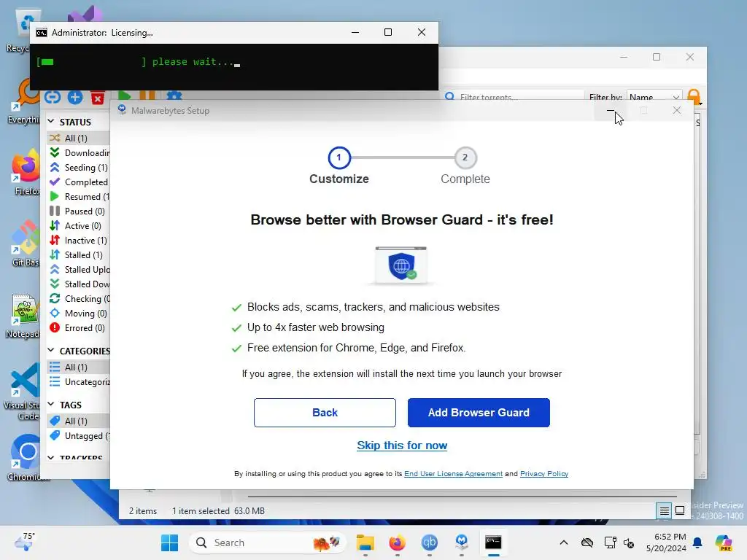The height and width of the screenshot is (560, 747).
Task: Open the Privacy Policy link
Action: [544, 473]
